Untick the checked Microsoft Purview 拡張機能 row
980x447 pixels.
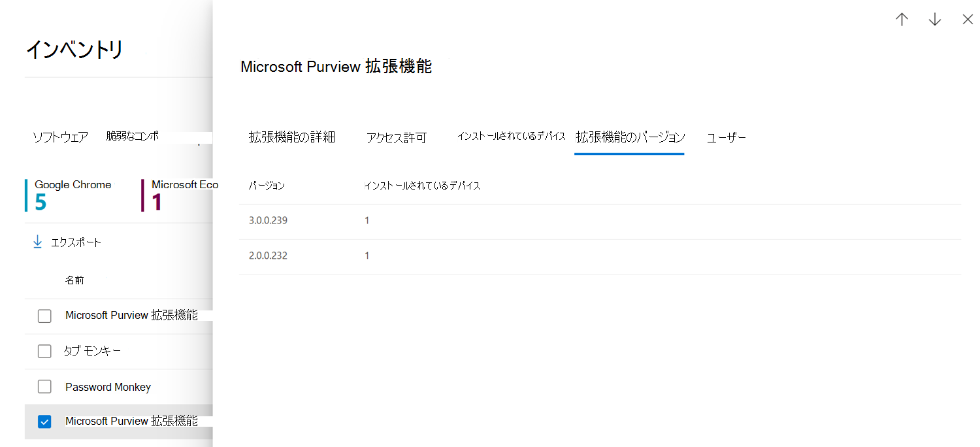pyautogui.click(x=44, y=422)
